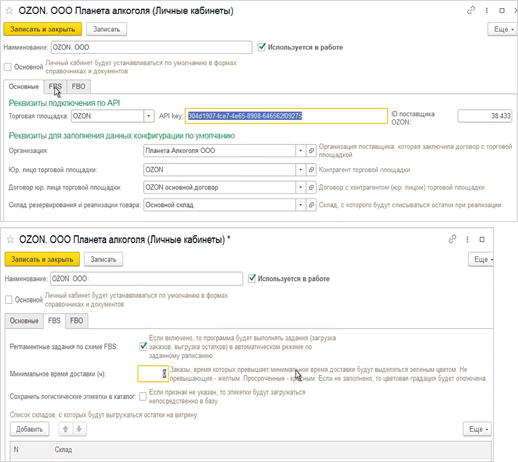Open linked record icon beside Основной склад
The height and width of the screenshot is (462, 518).
311,205
